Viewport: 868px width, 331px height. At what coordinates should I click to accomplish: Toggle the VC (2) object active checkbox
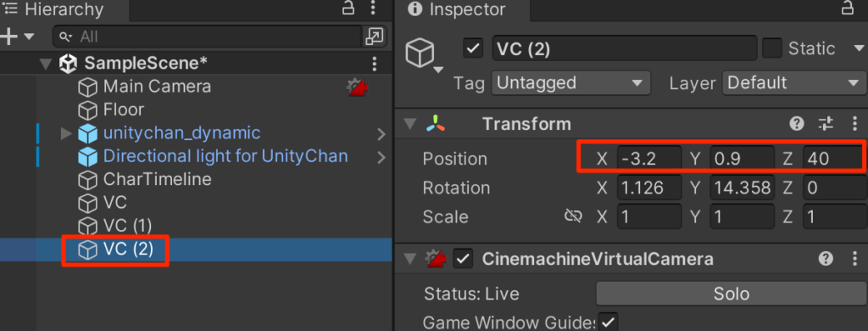[x=473, y=48]
